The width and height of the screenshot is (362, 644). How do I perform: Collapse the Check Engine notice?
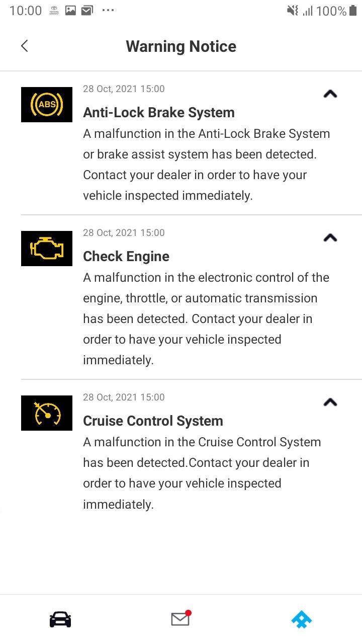pyautogui.click(x=330, y=237)
